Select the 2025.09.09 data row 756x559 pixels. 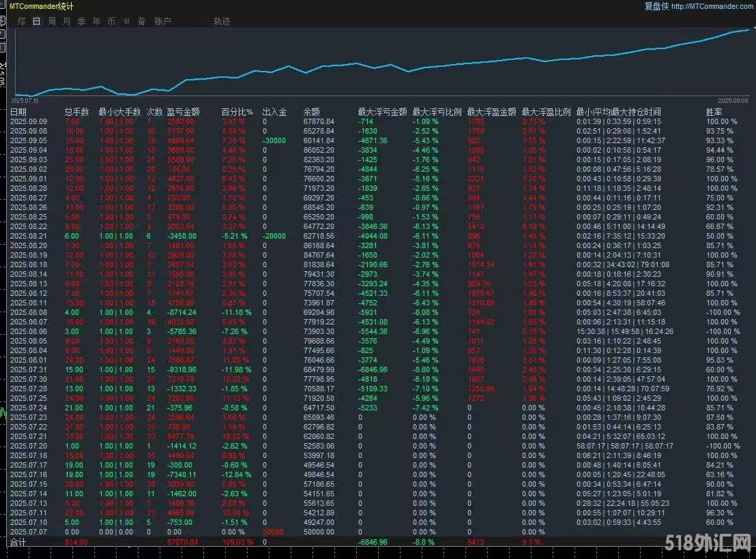28,121
